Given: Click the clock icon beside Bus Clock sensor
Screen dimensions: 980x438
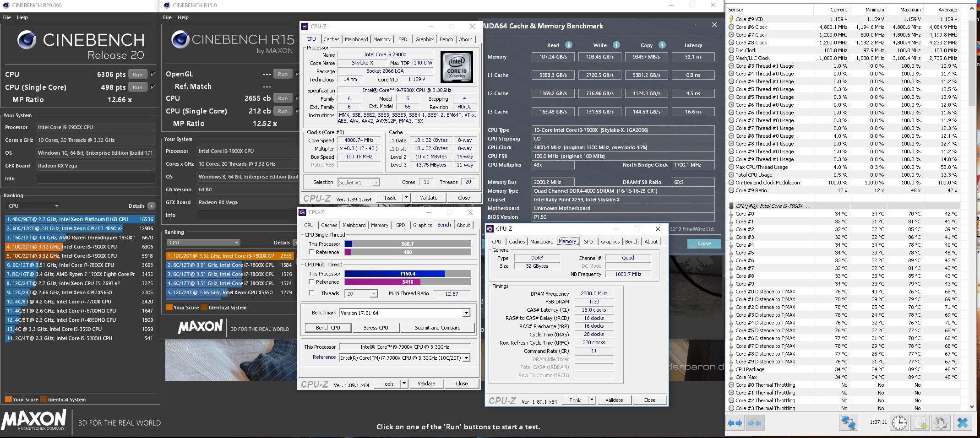Looking at the screenshot, I should tap(731, 50).
